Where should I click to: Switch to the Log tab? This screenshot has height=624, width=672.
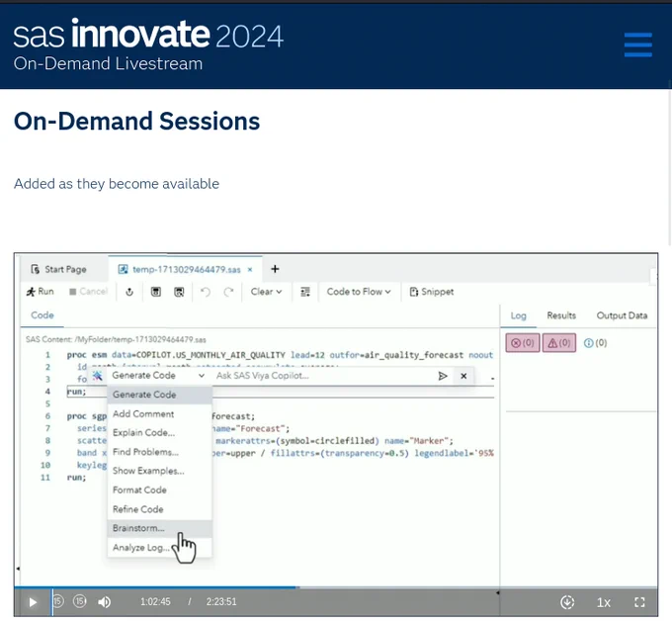(518, 315)
